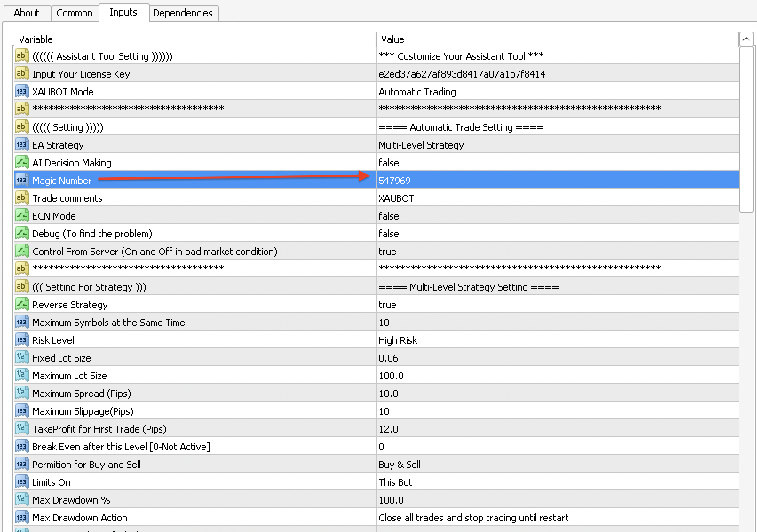
Task: Click the integer icon beside Limits On
Action: 22,482
